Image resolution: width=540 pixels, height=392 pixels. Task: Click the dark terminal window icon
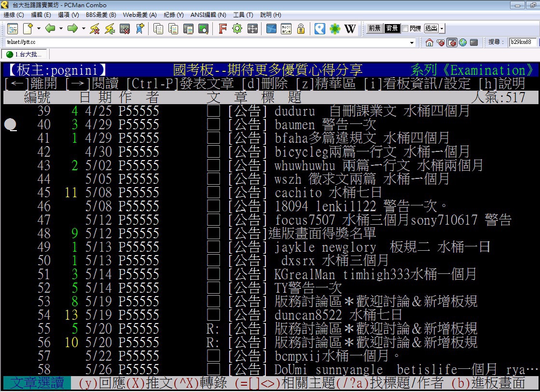474,42
